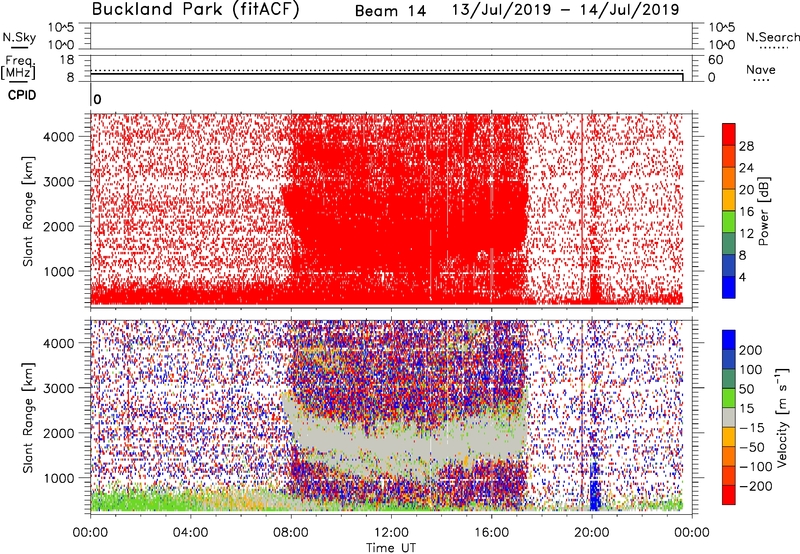800x554 pixels.
Task: Click the 1000 tick of the velocity panel
Action: pyautogui.click(x=58, y=478)
